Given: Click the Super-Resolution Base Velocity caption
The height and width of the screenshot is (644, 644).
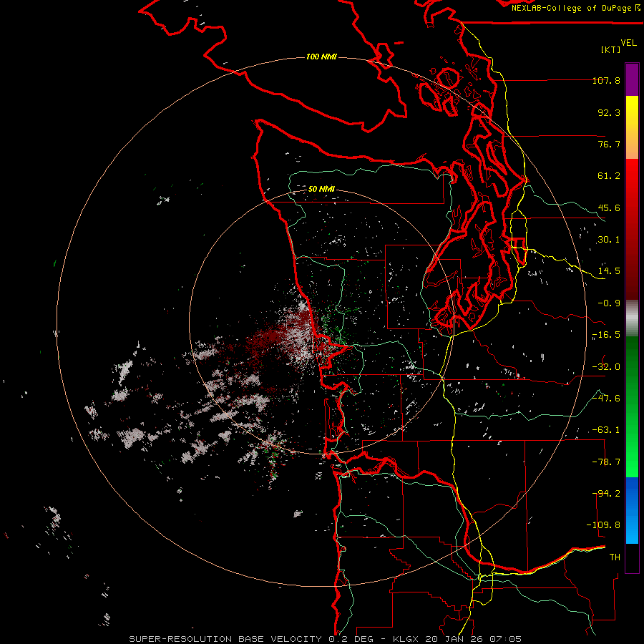Looking at the screenshot, I should 326,639.
